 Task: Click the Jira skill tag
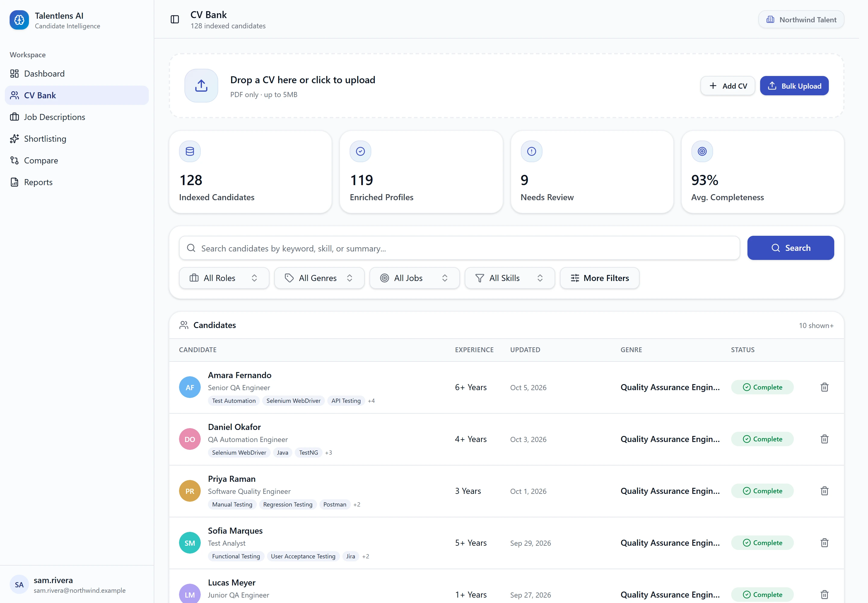click(x=351, y=556)
